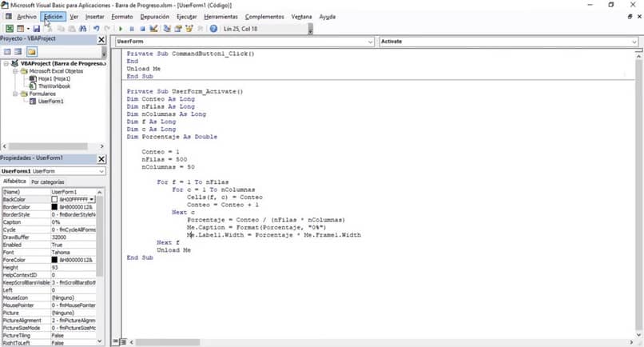This screenshot has height=347, width=644.
Task: Open the View Microsoft Excel icon
Action: (x=9, y=29)
